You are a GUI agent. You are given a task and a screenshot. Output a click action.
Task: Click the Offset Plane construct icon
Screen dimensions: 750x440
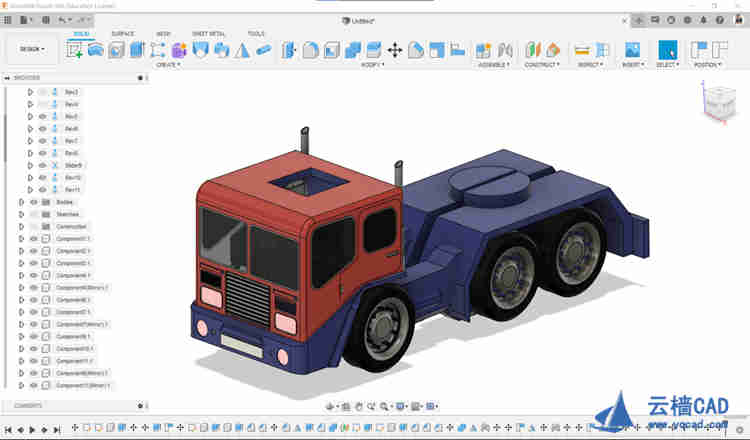tap(532, 50)
